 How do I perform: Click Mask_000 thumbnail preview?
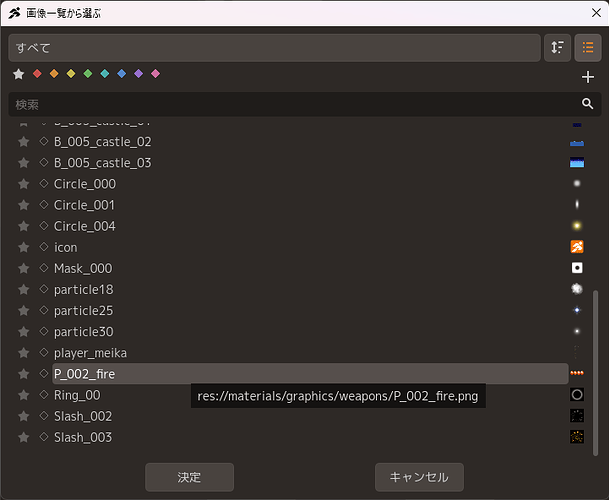577,268
